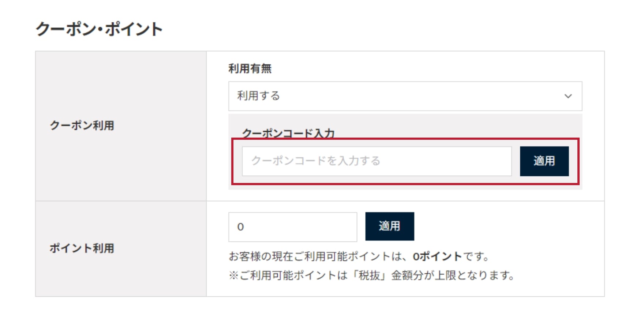Click 適用 button beside coupon code field
This screenshot has height=322, width=644.
point(544,161)
